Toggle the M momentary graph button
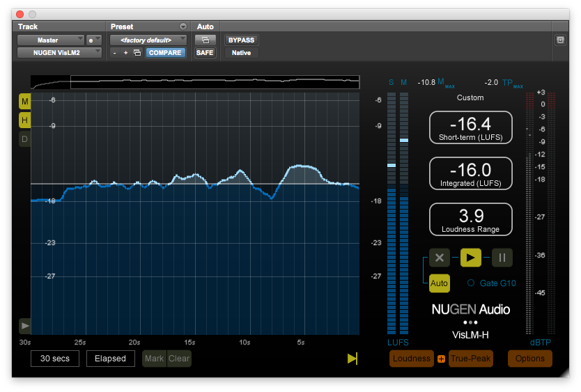581x392 pixels. [x=25, y=102]
